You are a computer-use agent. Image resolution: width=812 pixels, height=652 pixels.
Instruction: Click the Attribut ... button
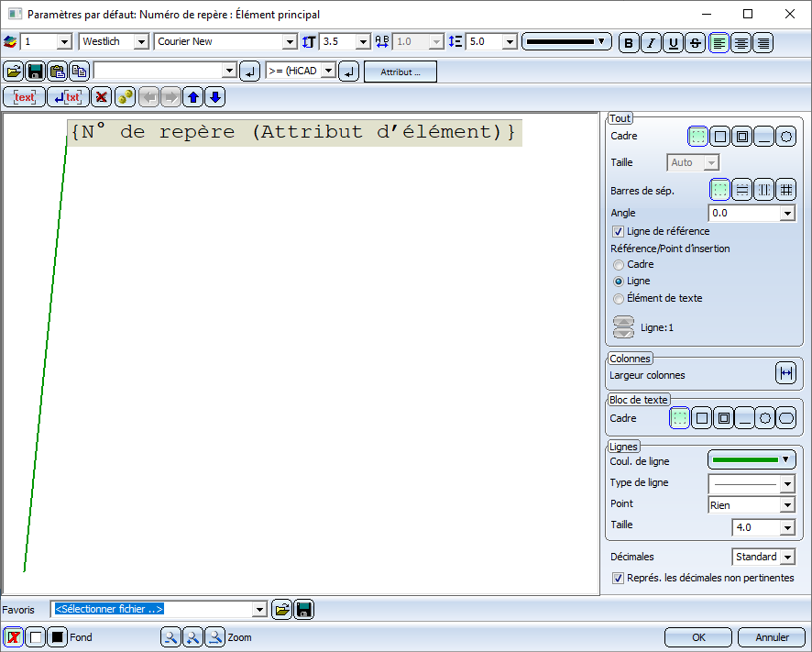tap(400, 72)
